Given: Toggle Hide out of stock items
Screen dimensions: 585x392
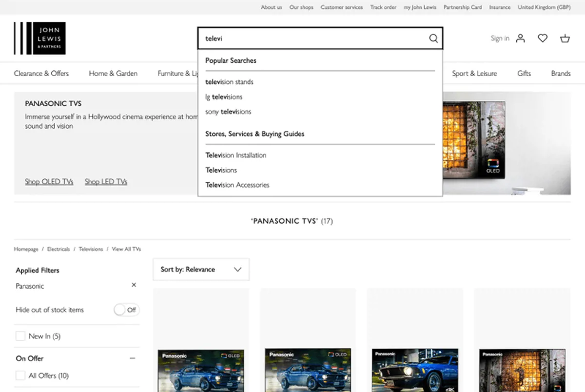Looking at the screenshot, I should click(126, 310).
